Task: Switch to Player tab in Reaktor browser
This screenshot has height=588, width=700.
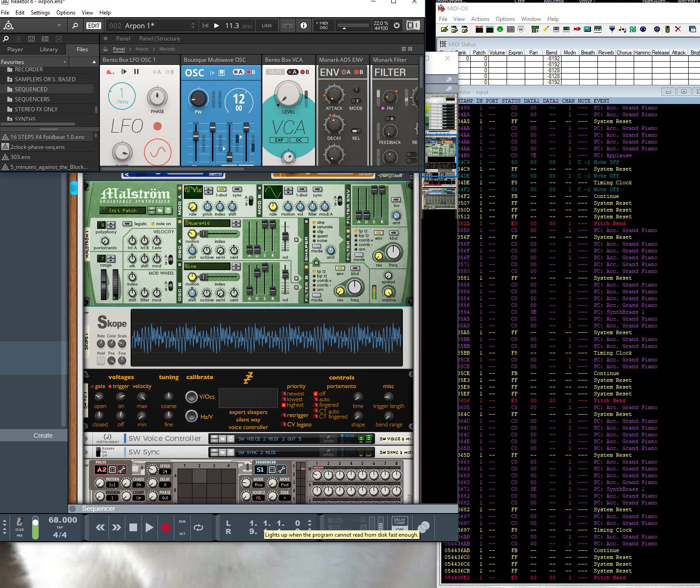Action: click(x=15, y=49)
